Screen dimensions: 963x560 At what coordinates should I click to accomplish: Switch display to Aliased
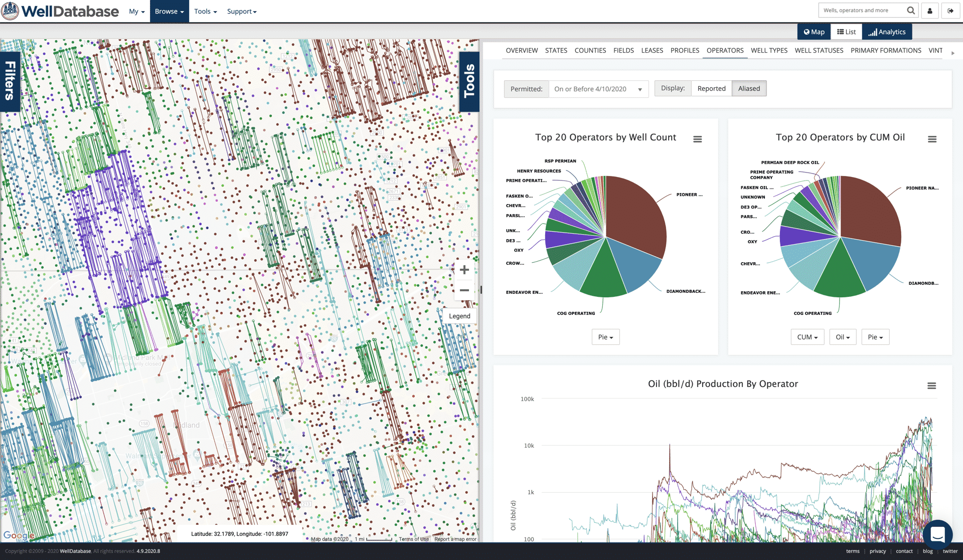749,89
